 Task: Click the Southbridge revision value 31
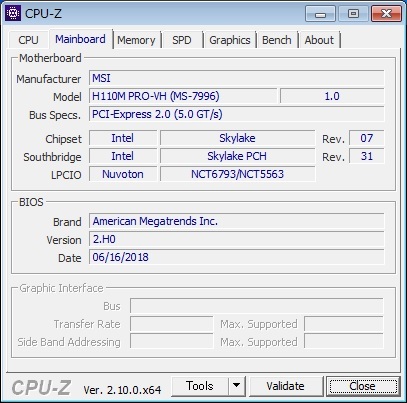click(x=367, y=156)
